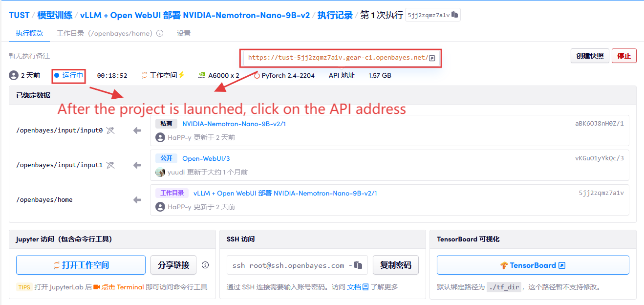Click the 文档 documentation book icon
The image size is (644, 305).
coord(365,287)
